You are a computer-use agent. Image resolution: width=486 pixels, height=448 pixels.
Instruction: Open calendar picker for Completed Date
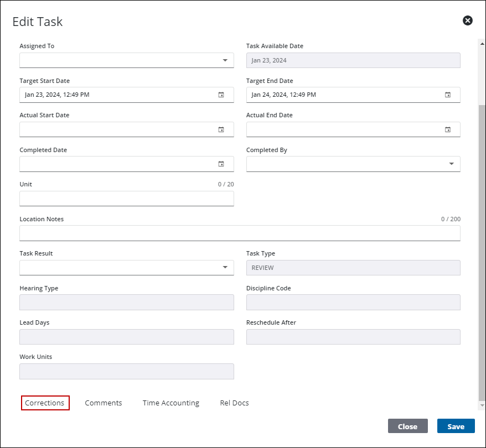coord(221,164)
